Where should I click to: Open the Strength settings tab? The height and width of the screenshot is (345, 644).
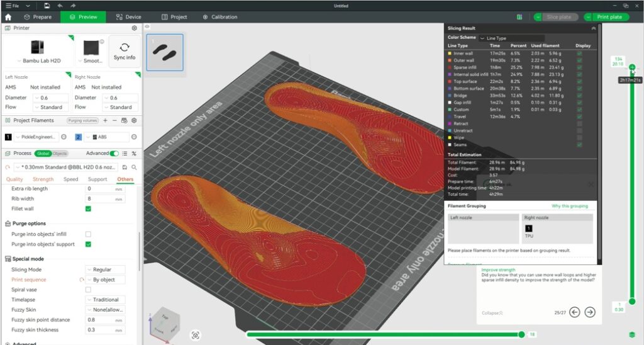43,179
